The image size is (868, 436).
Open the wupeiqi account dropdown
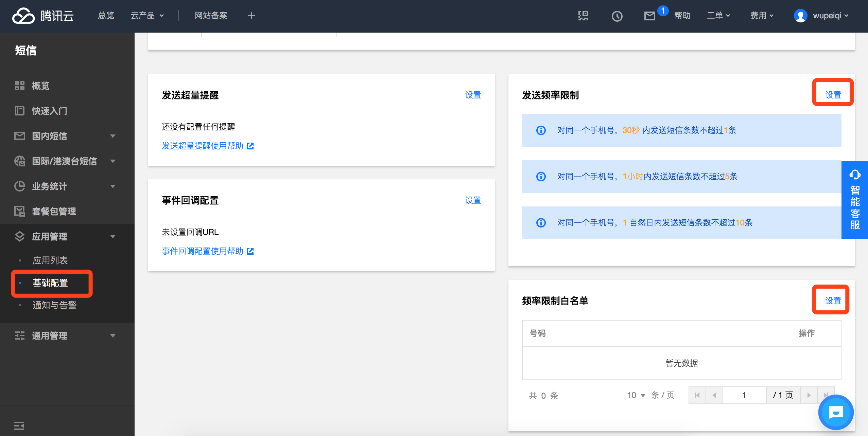pyautogui.click(x=831, y=16)
